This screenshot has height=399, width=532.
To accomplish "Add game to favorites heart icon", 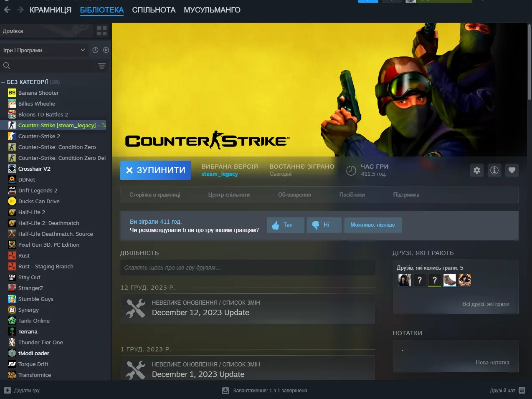I will (x=512, y=170).
